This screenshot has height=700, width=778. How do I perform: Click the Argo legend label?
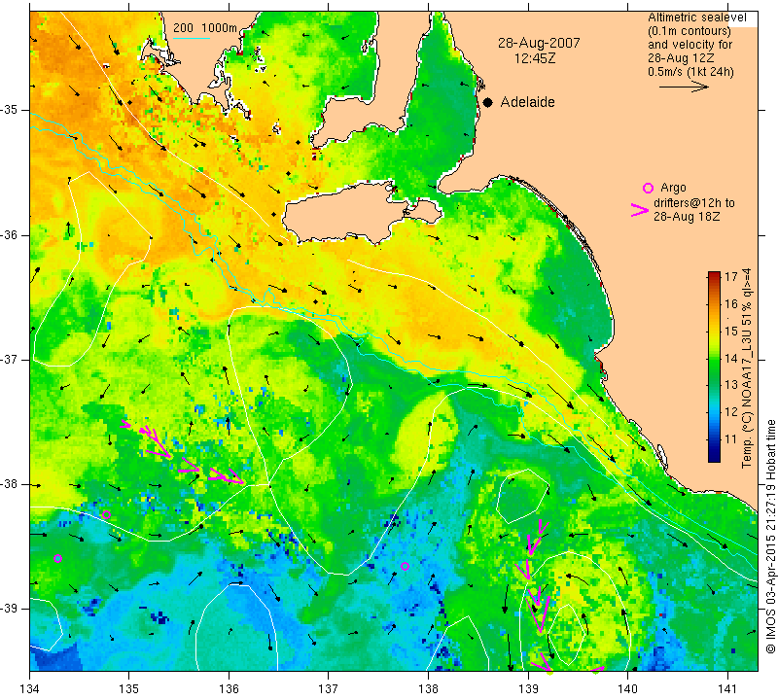coord(673,188)
